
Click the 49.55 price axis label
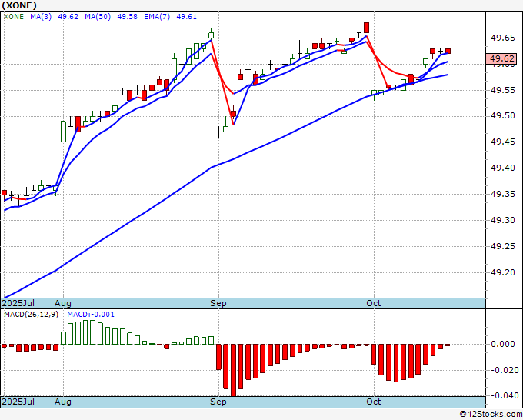pos(503,90)
